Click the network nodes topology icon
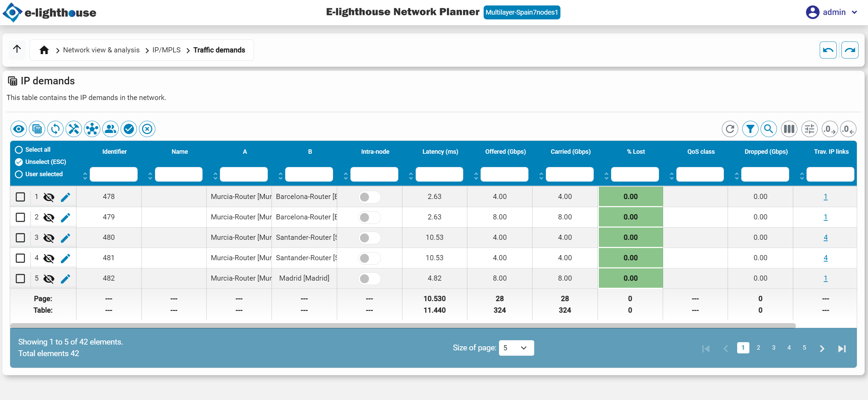868x400 pixels. tap(92, 129)
